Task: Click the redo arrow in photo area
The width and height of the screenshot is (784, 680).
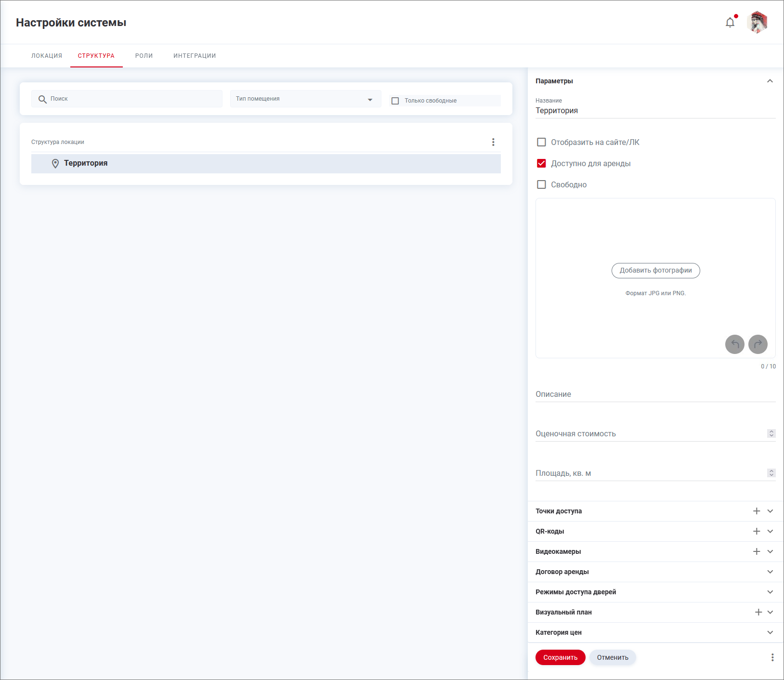Action: coord(758,344)
